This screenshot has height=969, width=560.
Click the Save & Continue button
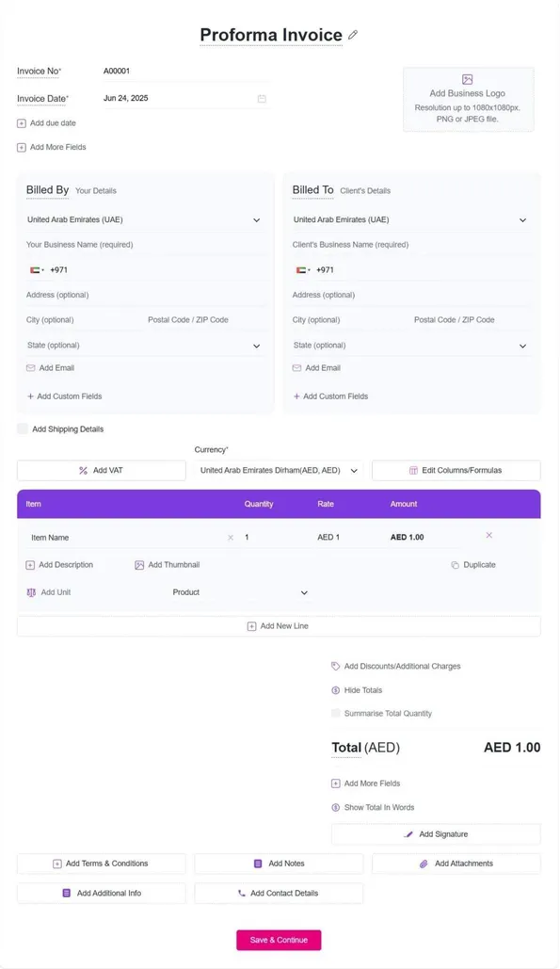279,940
